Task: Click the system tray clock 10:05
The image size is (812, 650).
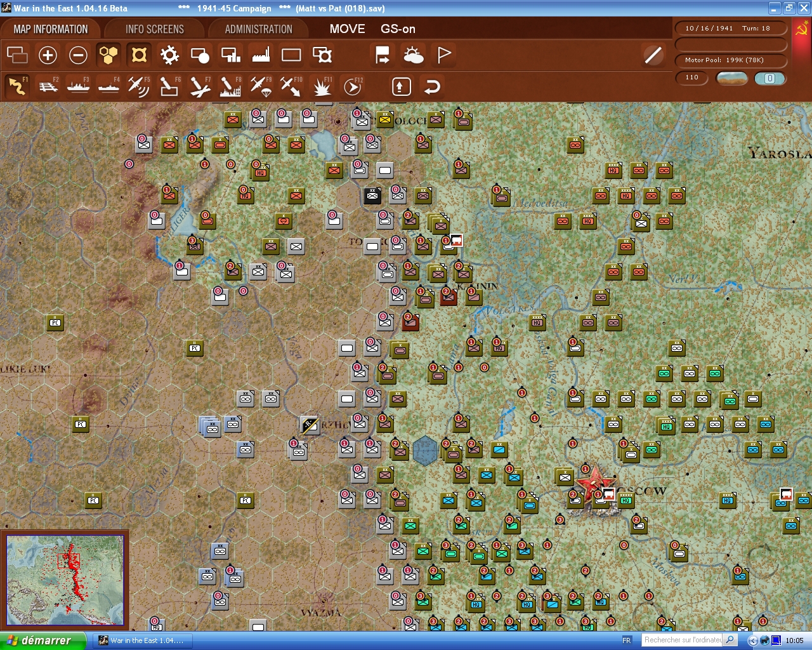Action: click(794, 640)
